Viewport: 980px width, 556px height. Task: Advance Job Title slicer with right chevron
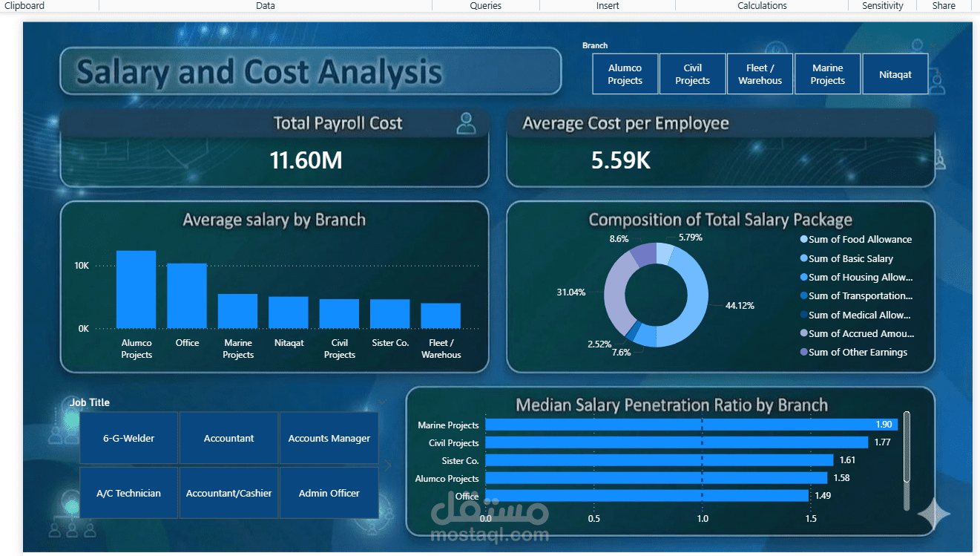click(x=387, y=465)
